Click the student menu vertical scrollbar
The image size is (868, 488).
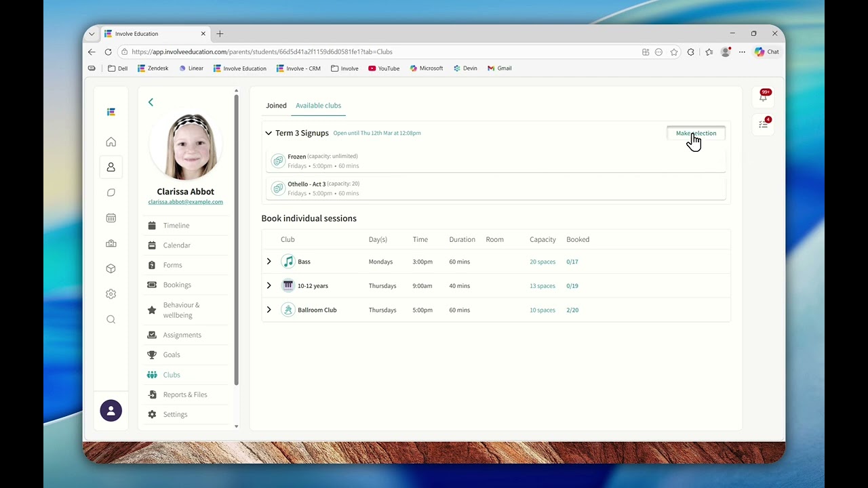[x=236, y=241]
